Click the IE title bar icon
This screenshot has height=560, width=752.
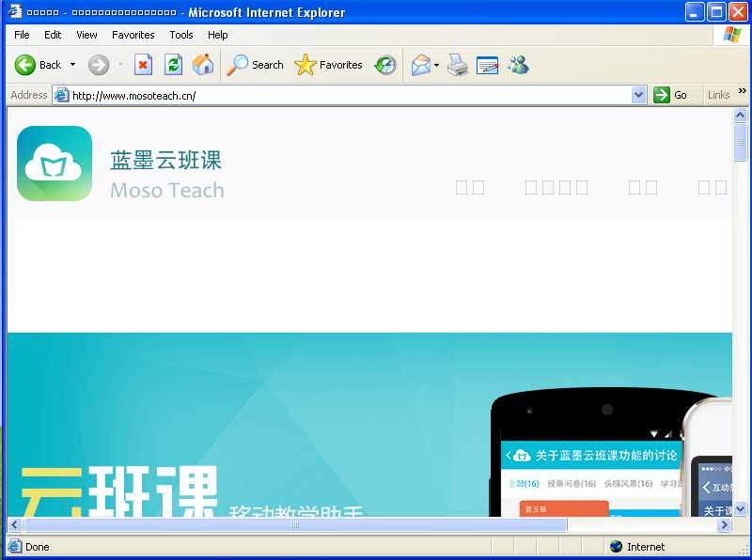point(15,11)
